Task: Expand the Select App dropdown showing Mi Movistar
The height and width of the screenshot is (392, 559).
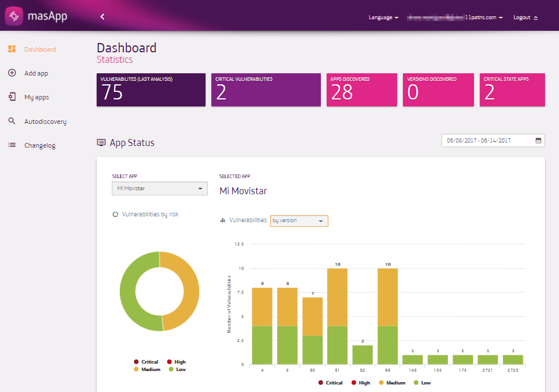Action: click(160, 188)
